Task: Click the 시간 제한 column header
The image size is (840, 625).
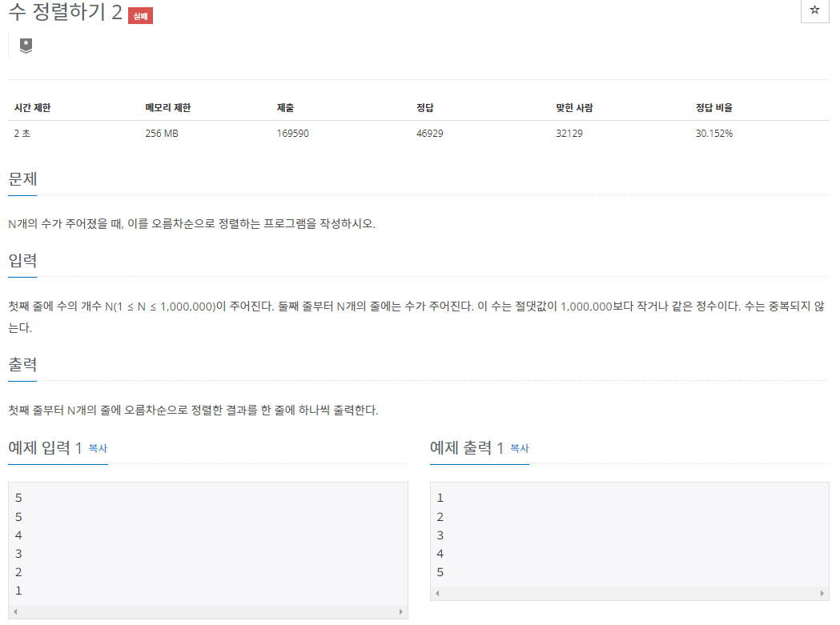Action: (x=32, y=108)
